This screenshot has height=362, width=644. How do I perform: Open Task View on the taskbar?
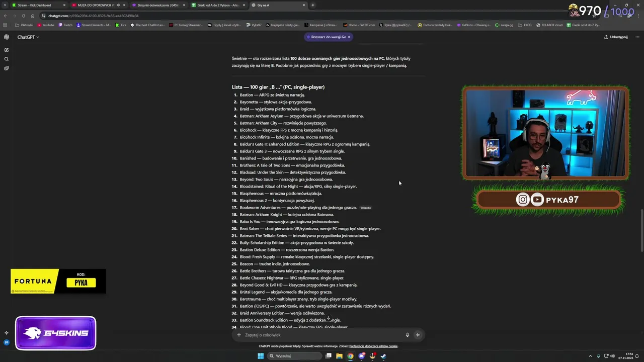pyautogui.click(x=329, y=356)
